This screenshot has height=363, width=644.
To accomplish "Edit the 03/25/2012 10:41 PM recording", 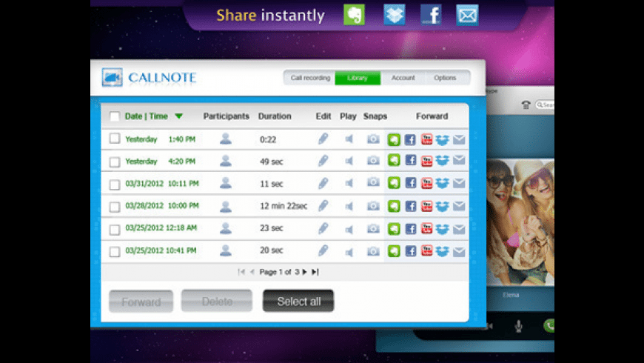I will [x=323, y=250].
